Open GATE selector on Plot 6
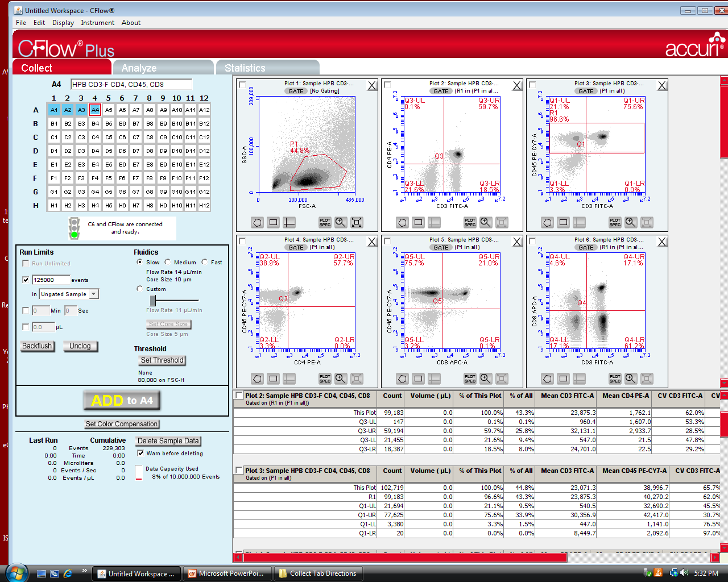Image resolution: width=728 pixels, height=582 pixels. 586,247
